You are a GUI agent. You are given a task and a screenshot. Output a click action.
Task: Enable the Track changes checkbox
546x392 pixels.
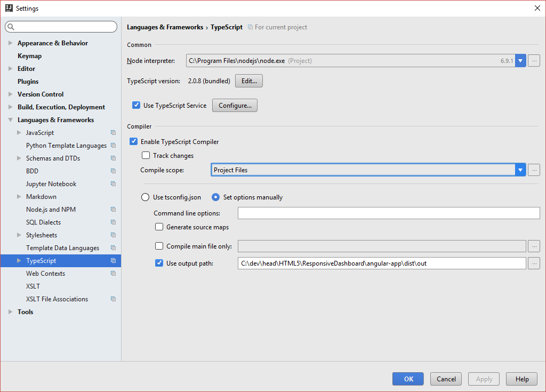146,156
